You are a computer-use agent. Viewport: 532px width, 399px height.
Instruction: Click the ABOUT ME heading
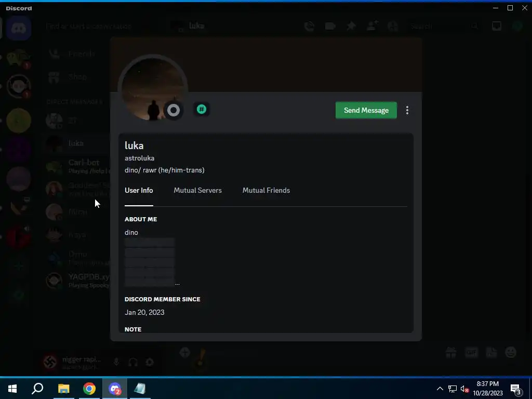[141, 219]
